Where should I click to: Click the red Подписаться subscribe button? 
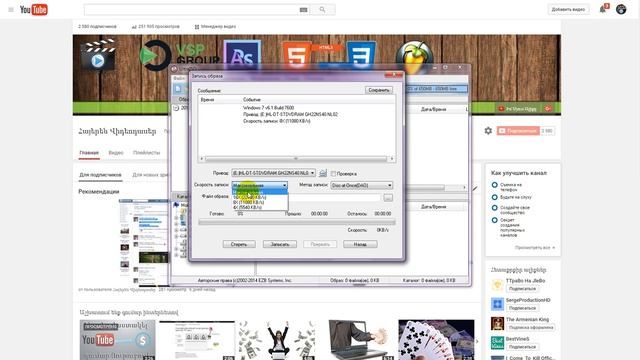click(x=518, y=131)
